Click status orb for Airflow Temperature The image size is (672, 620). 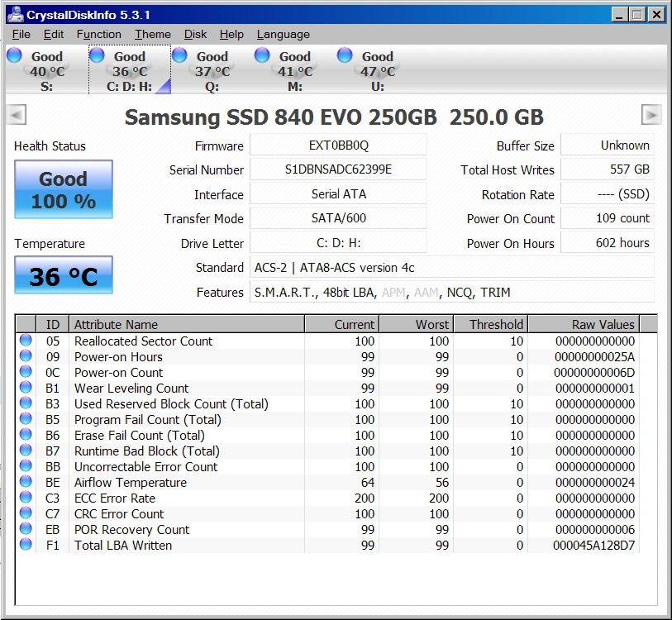[x=26, y=482]
